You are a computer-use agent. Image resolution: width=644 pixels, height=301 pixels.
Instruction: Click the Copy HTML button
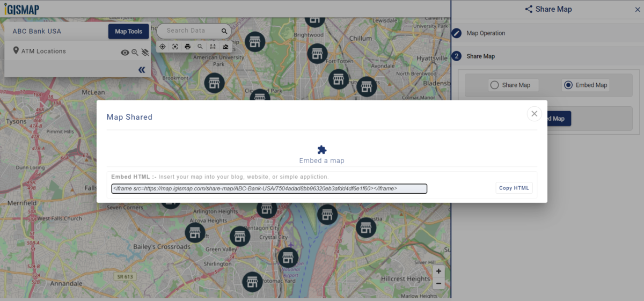pyautogui.click(x=514, y=188)
